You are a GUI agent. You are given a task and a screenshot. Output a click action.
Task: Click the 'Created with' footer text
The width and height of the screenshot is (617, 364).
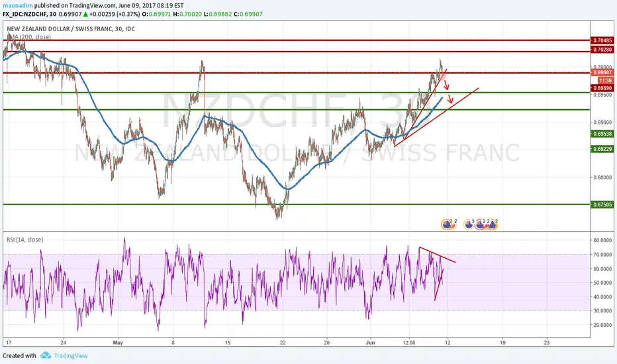click(19, 356)
